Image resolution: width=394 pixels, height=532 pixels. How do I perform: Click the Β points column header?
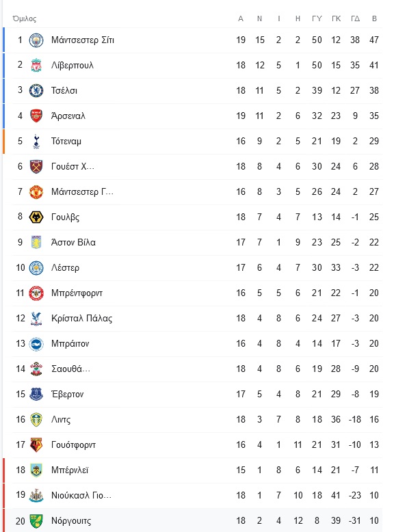(x=374, y=18)
